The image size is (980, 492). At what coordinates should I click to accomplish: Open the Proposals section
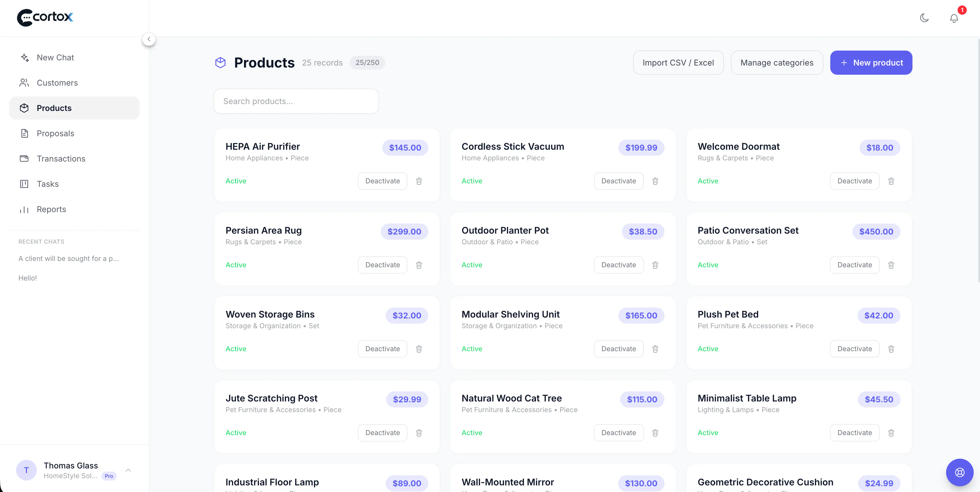click(x=74, y=133)
